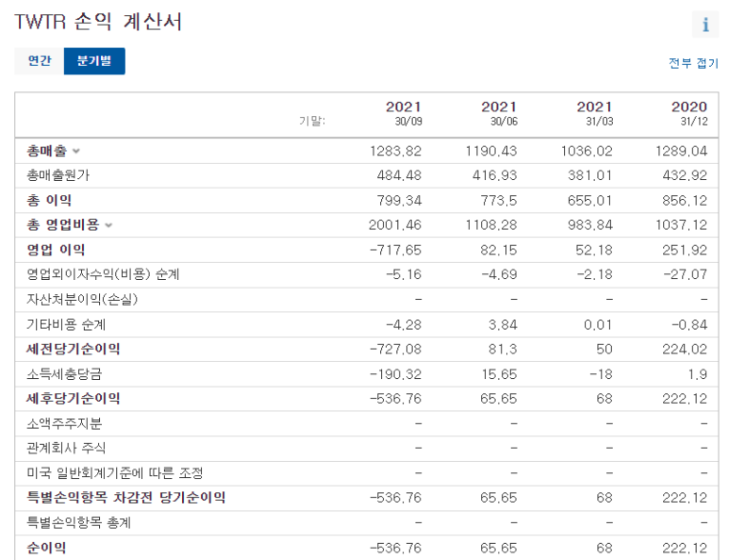
Task: Click the TWTR 손익 계산서 heading
Action: pyautogui.click(x=98, y=22)
